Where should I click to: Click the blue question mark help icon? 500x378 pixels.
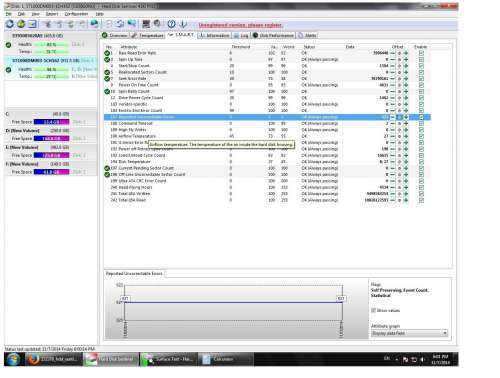[171, 24]
